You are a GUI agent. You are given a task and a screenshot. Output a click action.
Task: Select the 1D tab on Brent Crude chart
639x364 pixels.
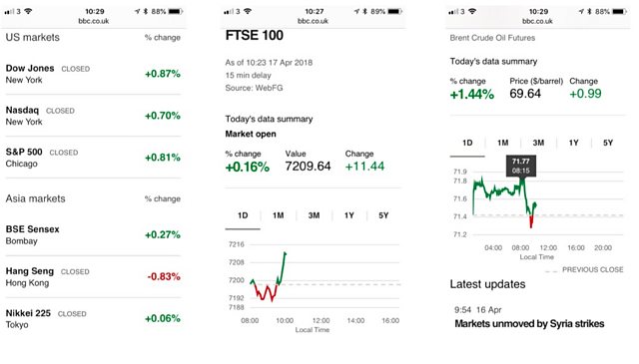[x=467, y=143]
